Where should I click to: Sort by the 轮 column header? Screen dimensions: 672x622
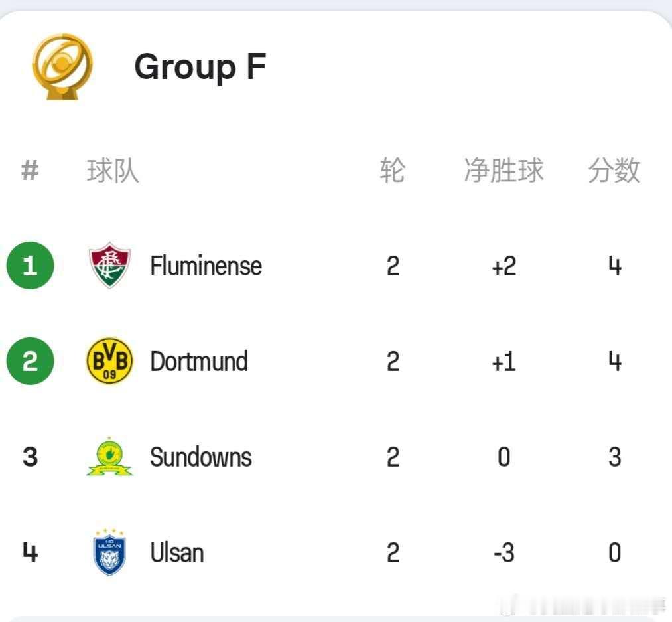click(393, 171)
